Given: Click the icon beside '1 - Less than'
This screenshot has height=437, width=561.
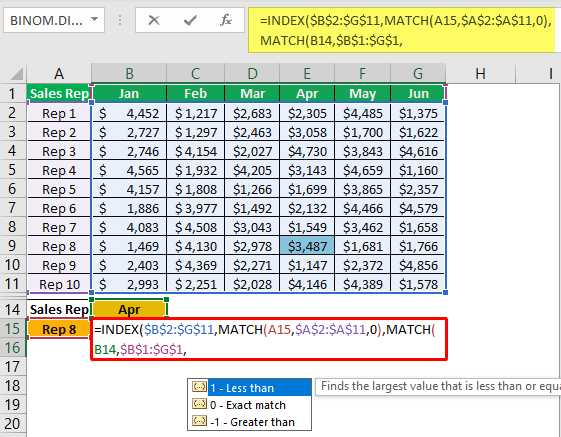Looking at the screenshot, I should (x=199, y=387).
